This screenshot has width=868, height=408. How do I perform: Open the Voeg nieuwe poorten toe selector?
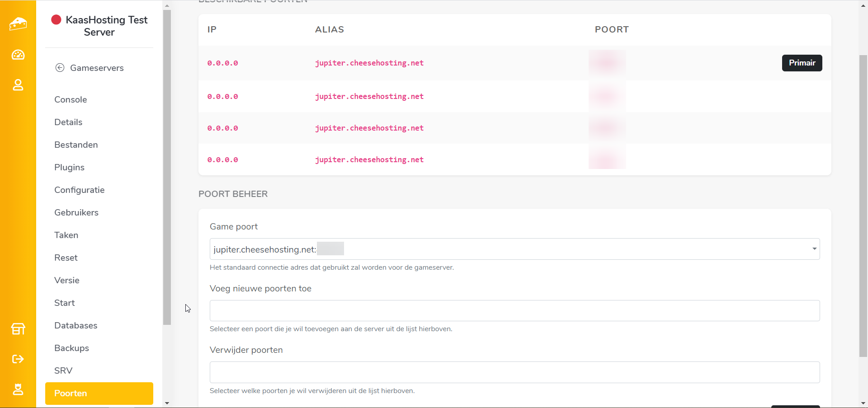click(x=514, y=311)
